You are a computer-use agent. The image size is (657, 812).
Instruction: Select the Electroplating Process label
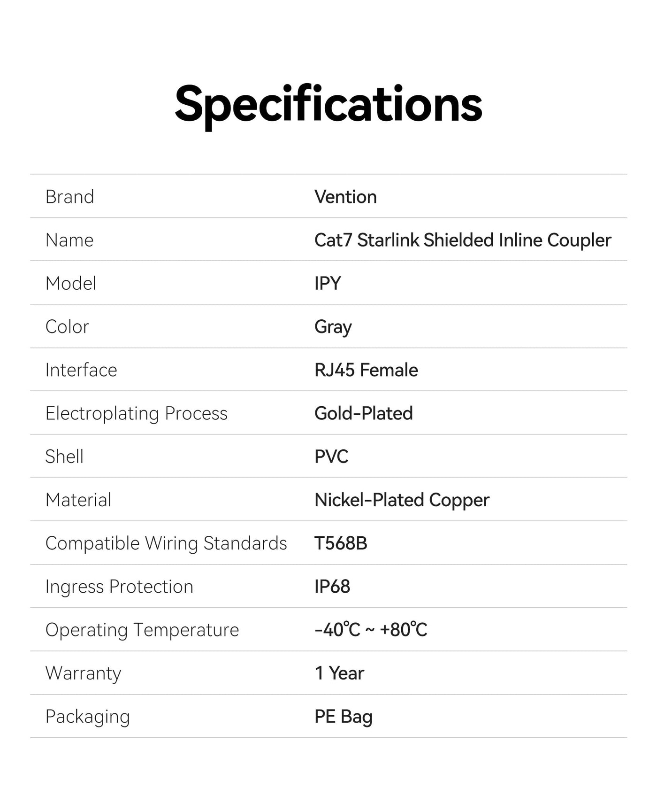tap(137, 414)
